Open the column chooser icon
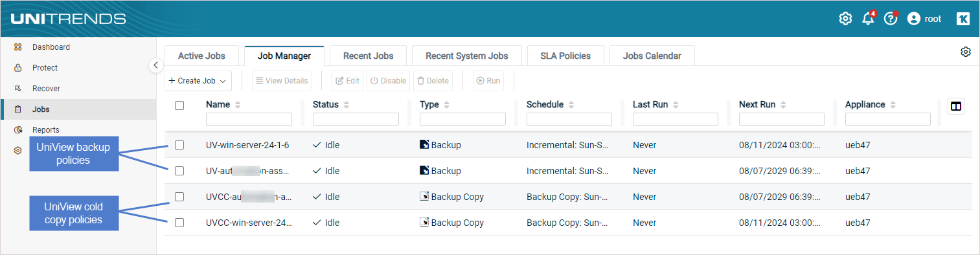Screen dimensions: 980x255 (956, 106)
